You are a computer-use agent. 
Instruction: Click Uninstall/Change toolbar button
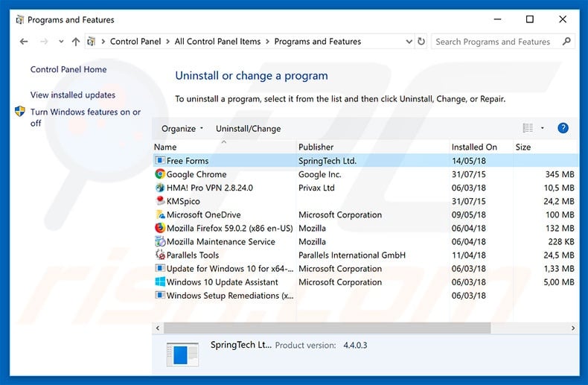click(249, 128)
